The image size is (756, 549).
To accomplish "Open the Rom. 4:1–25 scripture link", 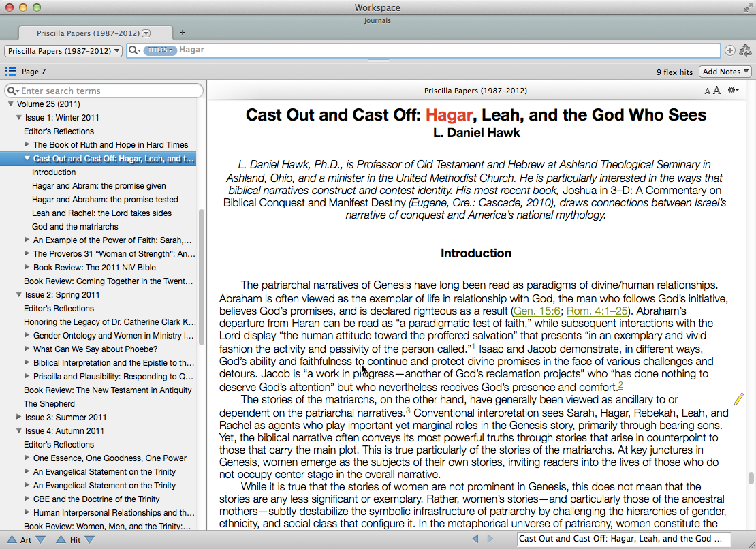I will (597, 311).
